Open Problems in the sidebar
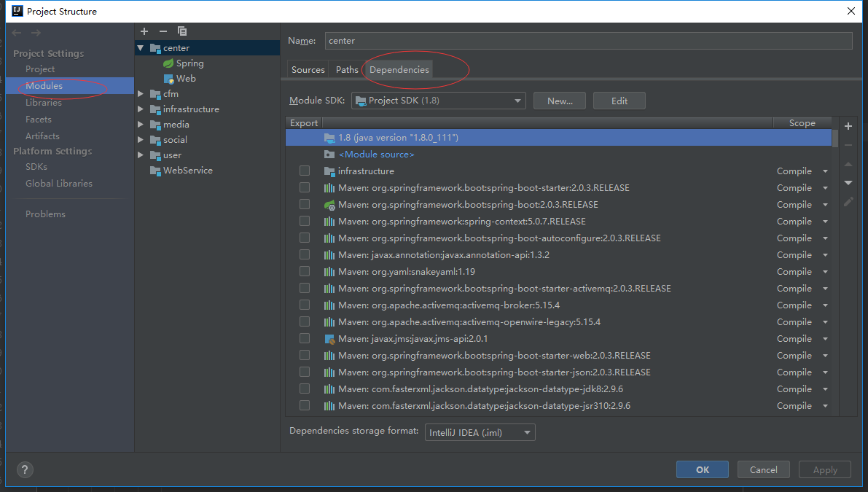Screen dimensions: 868x492 pos(45,214)
